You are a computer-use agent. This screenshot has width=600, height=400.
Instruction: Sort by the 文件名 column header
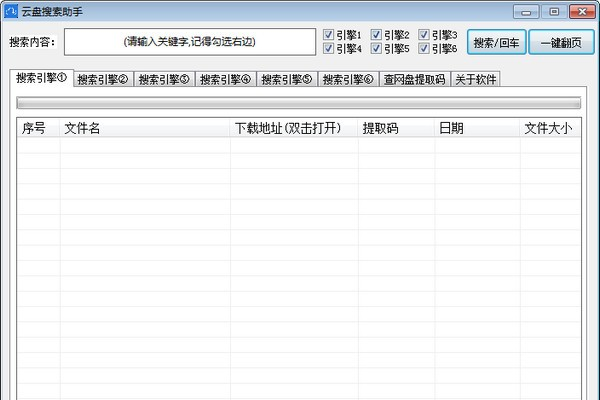[145, 128]
